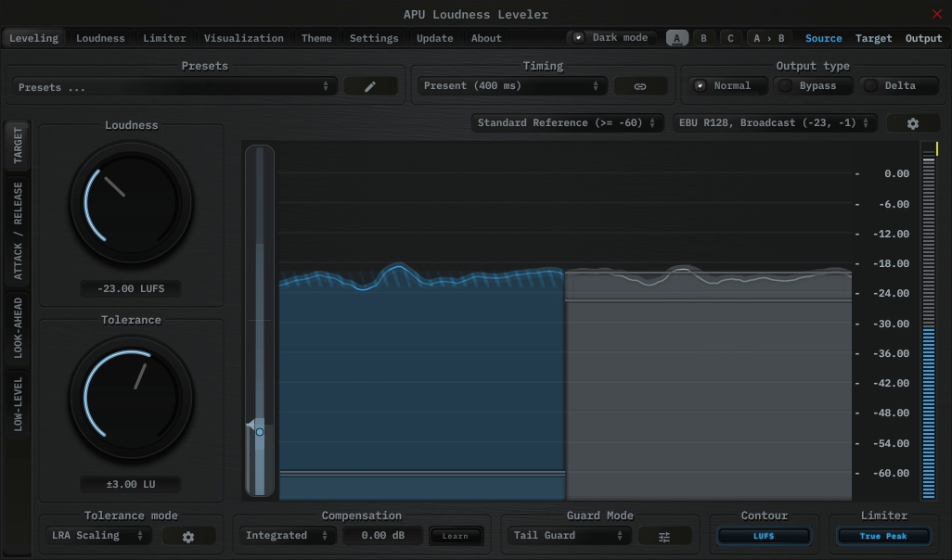Click the ±3.00 LU value field
The width and height of the screenshot is (952, 560).
pyautogui.click(x=131, y=484)
